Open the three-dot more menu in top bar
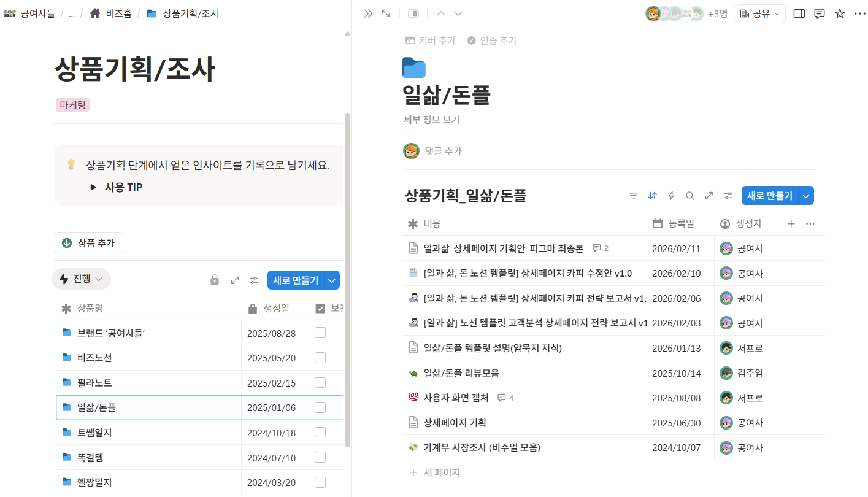 pyautogui.click(x=859, y=13)
